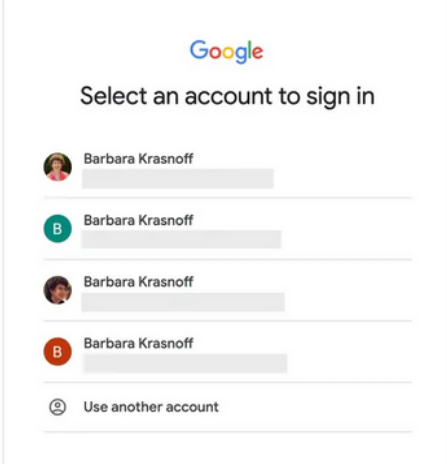The width and height of the screenshot is (447, 464).
Task: Select the photo avatar with red top
Action: (x=58, y=167)
